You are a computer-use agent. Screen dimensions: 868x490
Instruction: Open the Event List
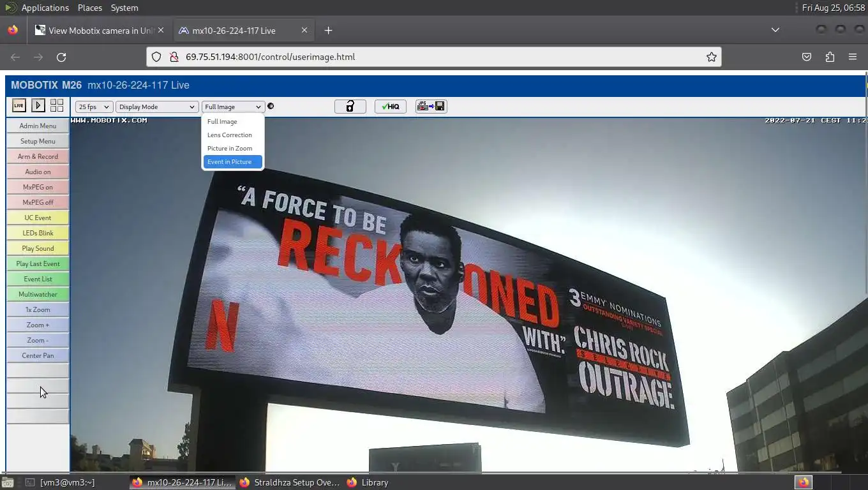[x=38, y=279]
